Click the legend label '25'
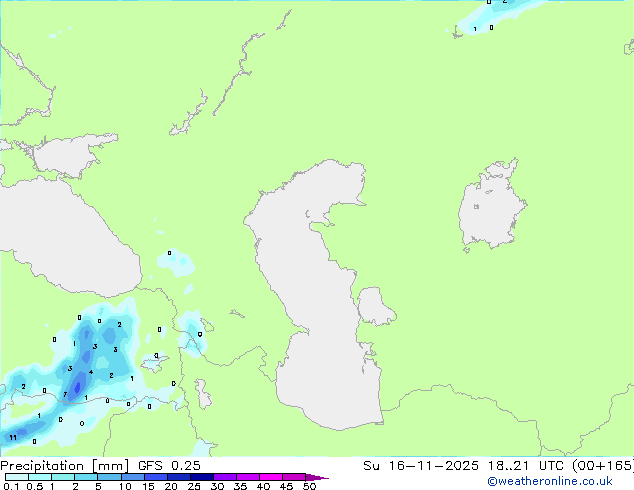 point(194,486)
